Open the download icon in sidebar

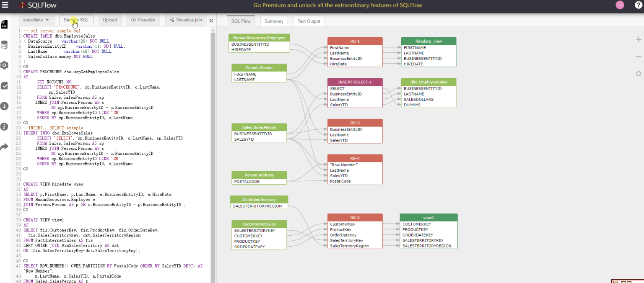5,106
